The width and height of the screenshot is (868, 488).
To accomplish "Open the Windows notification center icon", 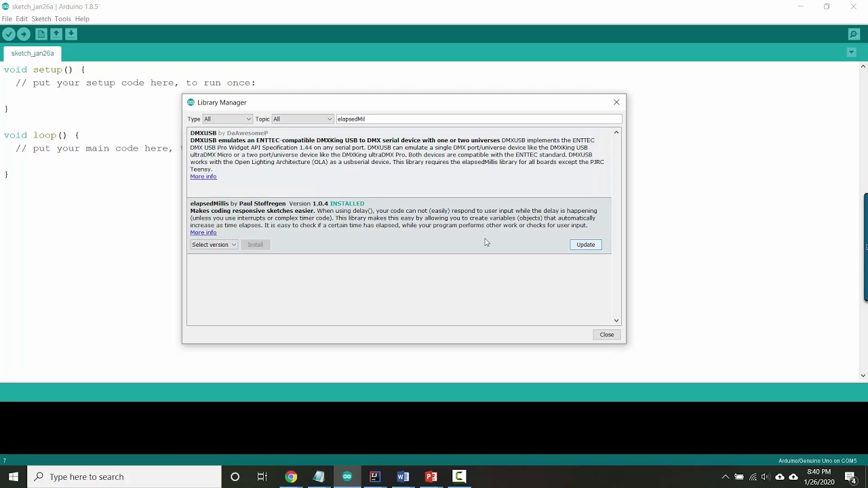I will [x=851, y=476].
